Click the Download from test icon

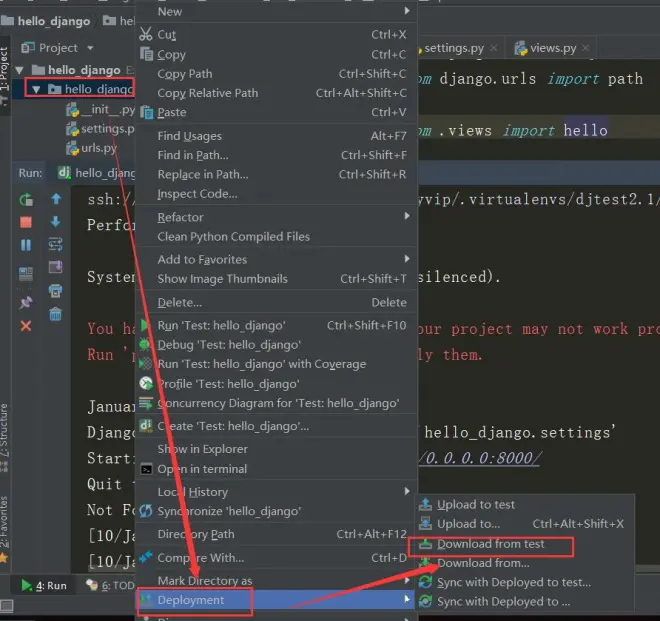pos(426,544)
